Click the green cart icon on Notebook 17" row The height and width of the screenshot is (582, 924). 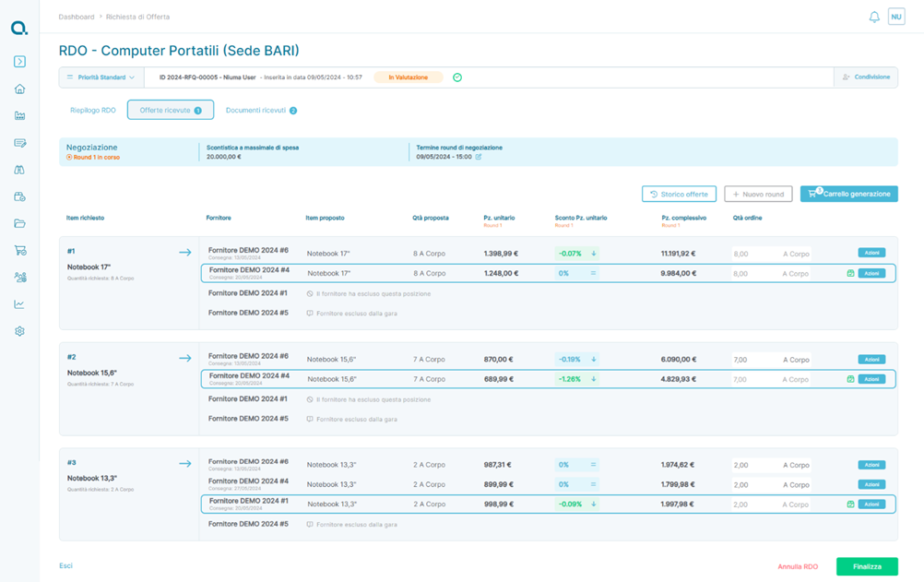pos(850,274)
